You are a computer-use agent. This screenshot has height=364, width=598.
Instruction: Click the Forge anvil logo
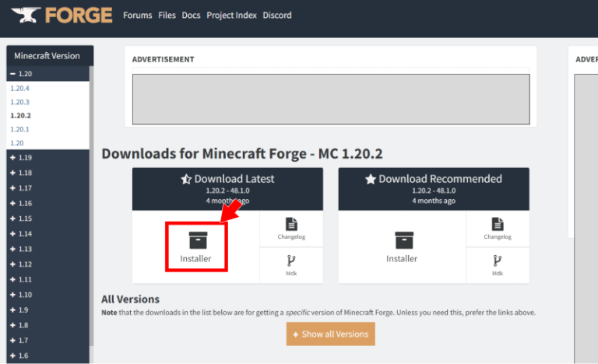(x=24, y=16)
